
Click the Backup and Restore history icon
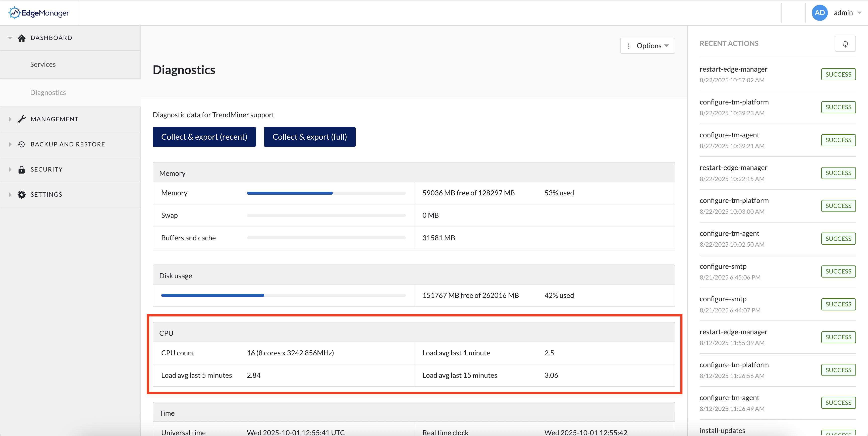point(22,144)
